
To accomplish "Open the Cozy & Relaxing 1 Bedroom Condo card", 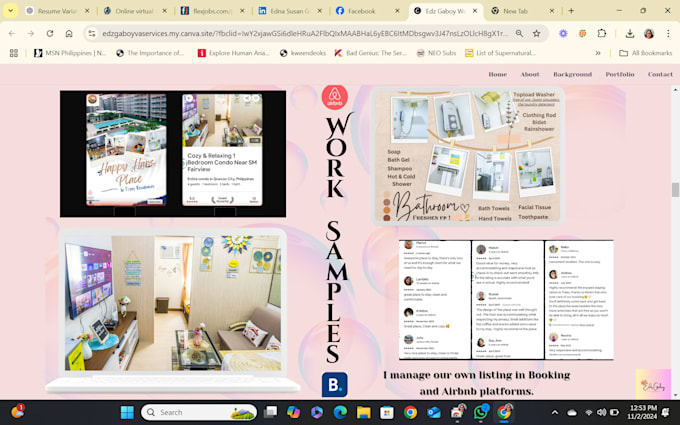I will coord(222,150).
